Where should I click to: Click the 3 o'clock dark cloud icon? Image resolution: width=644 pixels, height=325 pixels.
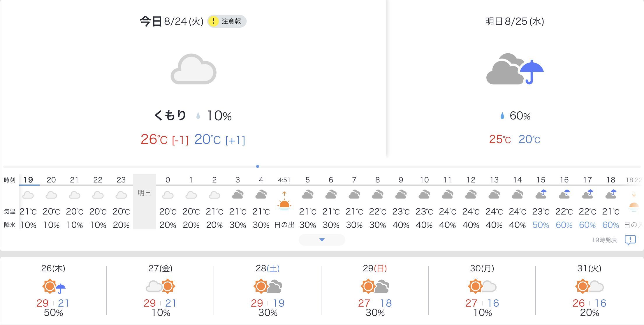point(238,194)
